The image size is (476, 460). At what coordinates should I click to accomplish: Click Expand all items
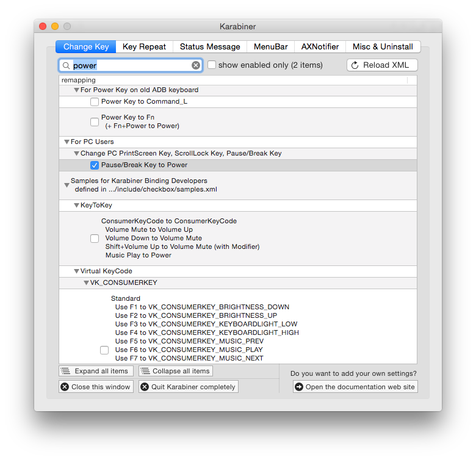96,371
